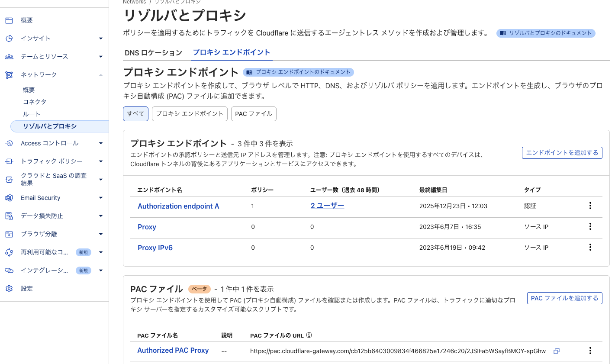Select the データ損失防止 shield icon in sidebar
Image resolution: width=615 pixels, height=364 pixels.
pos(9,216)
